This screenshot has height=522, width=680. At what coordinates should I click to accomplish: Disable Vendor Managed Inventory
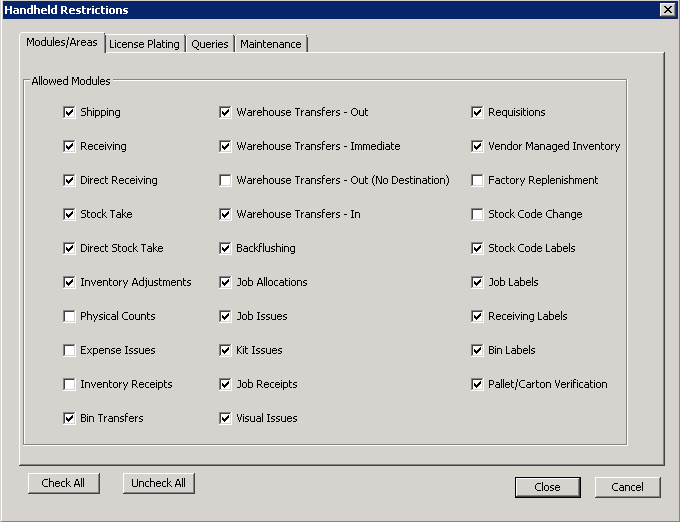tap(477, 146)
